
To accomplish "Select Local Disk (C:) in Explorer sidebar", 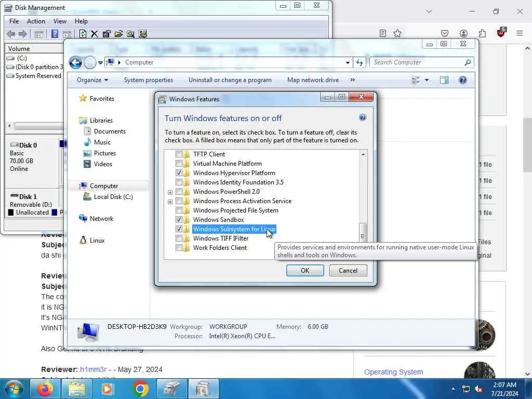I will (113, 197).
